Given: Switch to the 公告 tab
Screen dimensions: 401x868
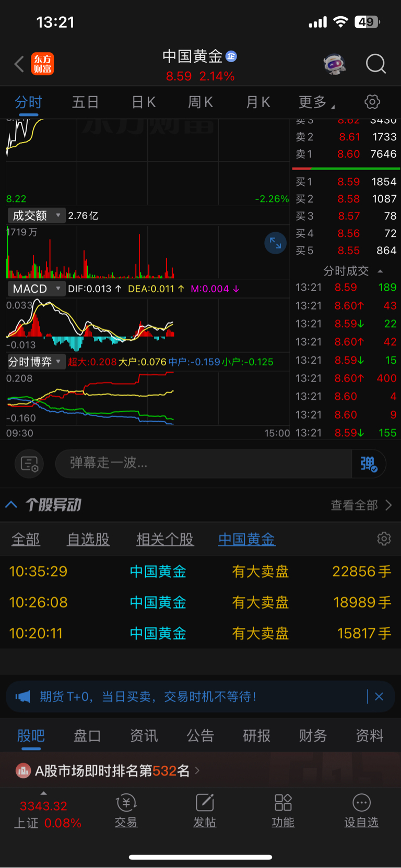Looking at the screenshot, I should coord(200,735).
